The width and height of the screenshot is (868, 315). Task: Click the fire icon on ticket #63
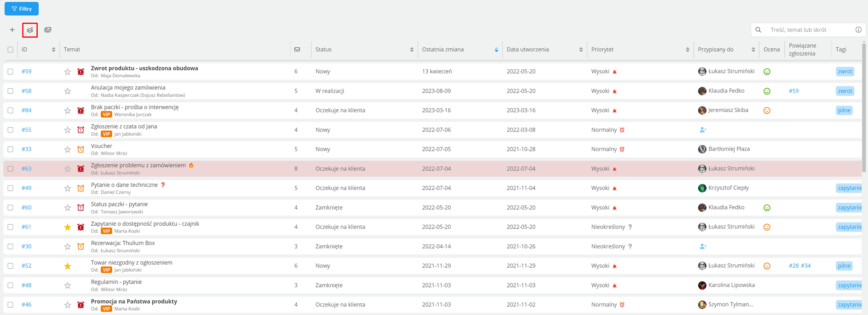point(191,165)
